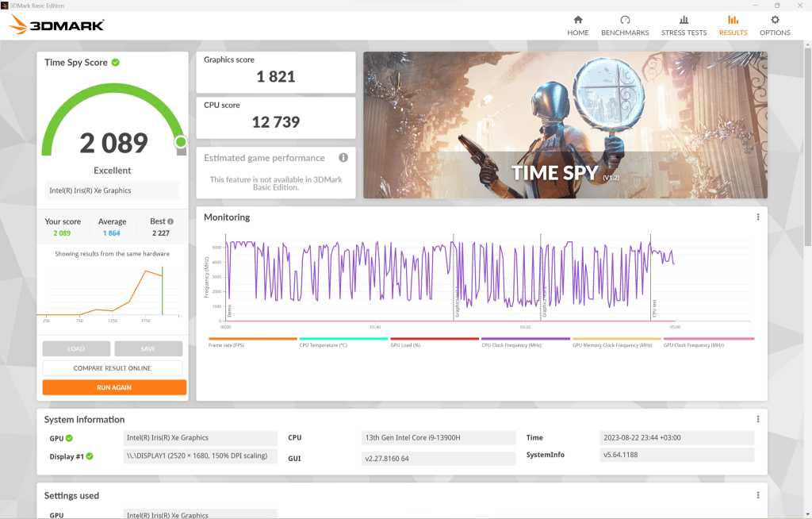Click the Run Again button
The image size is (812, 519).
[x=114, y=387]
